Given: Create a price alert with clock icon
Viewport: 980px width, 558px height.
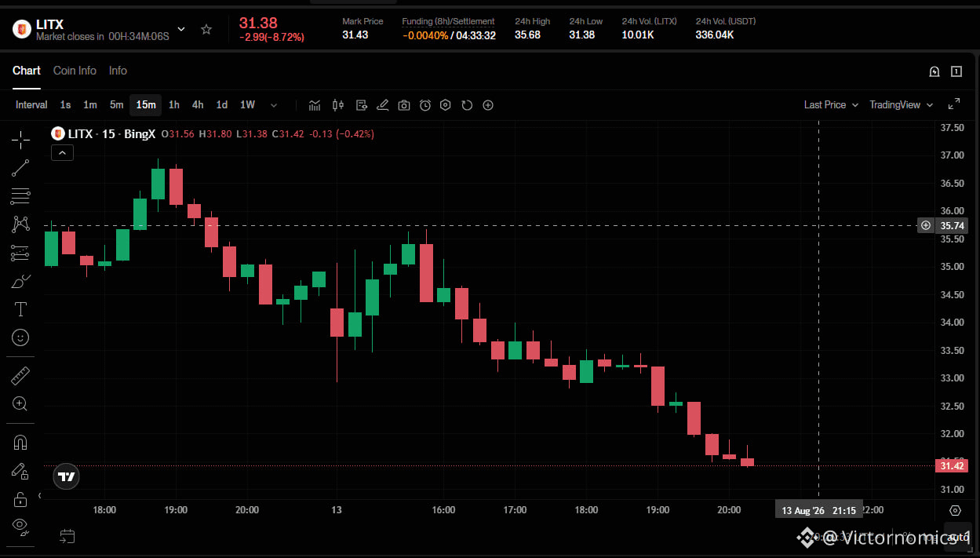Looking at the screenshot, I should 425,105.
